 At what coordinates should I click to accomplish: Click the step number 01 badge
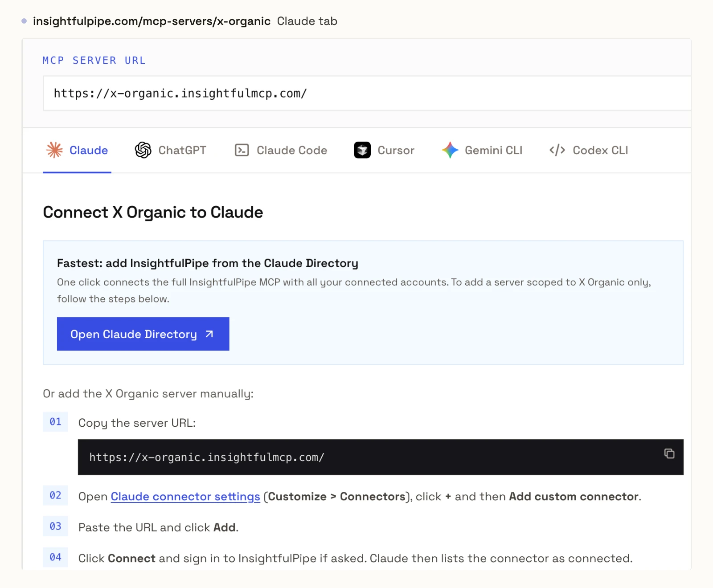[55, 422]
